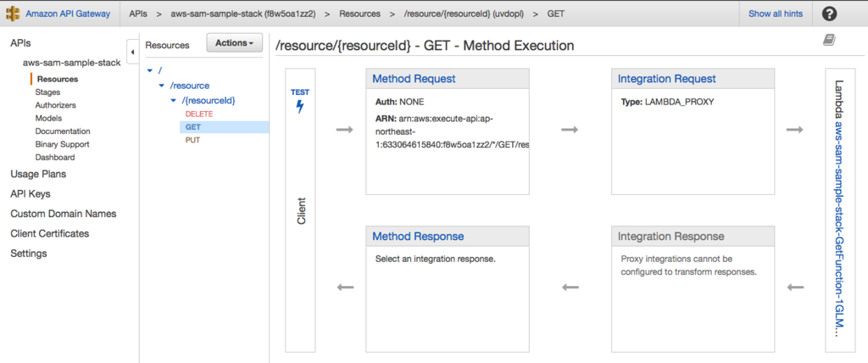Open Documentation in the sidebar
Viewport: 868px width, 363px height.
point(63,131)
